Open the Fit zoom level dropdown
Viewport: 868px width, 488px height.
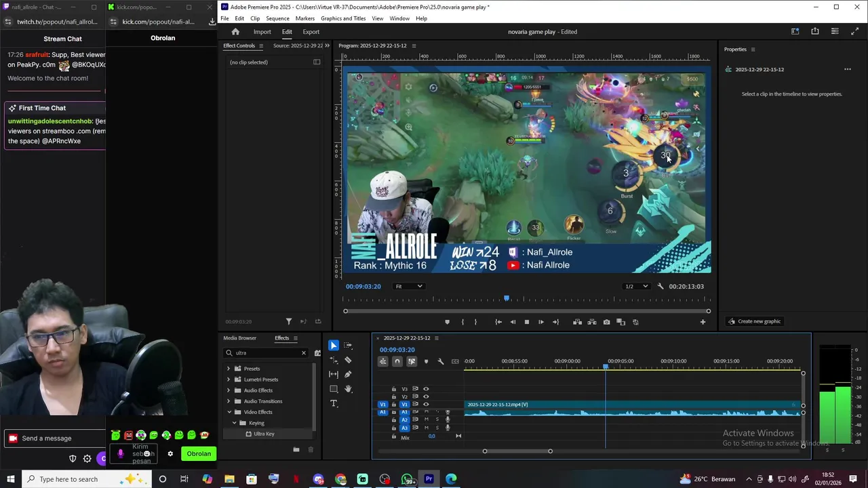pyautogui.click(x=409, y=286)
